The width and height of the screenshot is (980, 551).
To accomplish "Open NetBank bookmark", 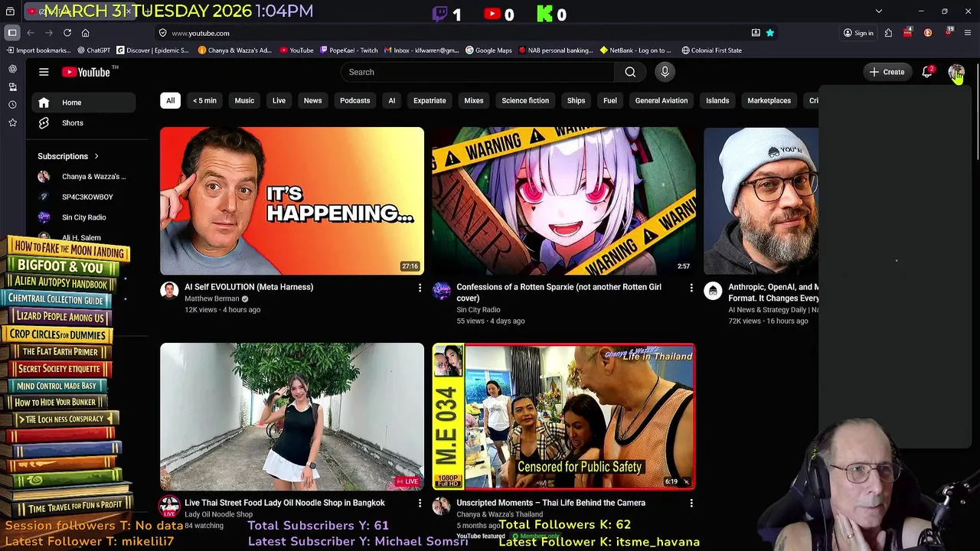I will [635, 51].
